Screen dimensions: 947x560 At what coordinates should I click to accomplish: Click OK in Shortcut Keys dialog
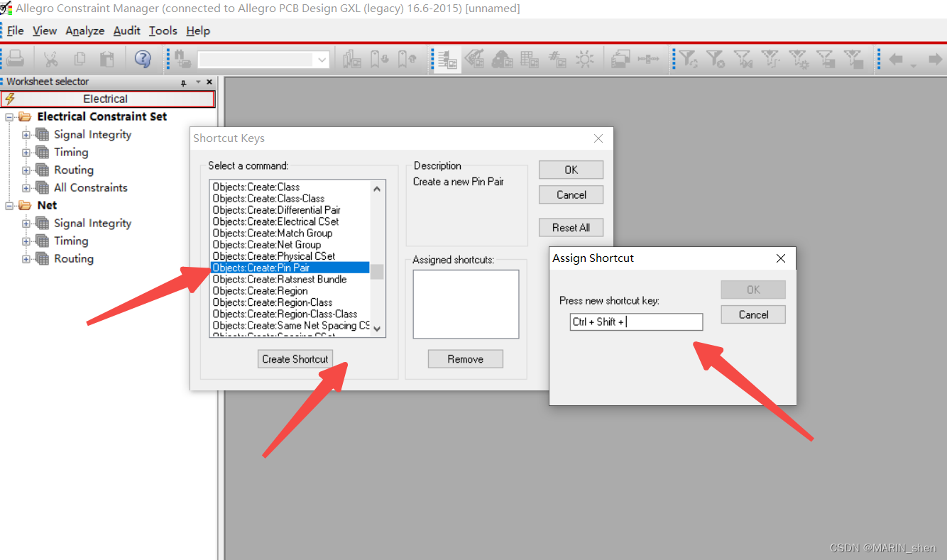pyautogui.click(x=571, y=170)
